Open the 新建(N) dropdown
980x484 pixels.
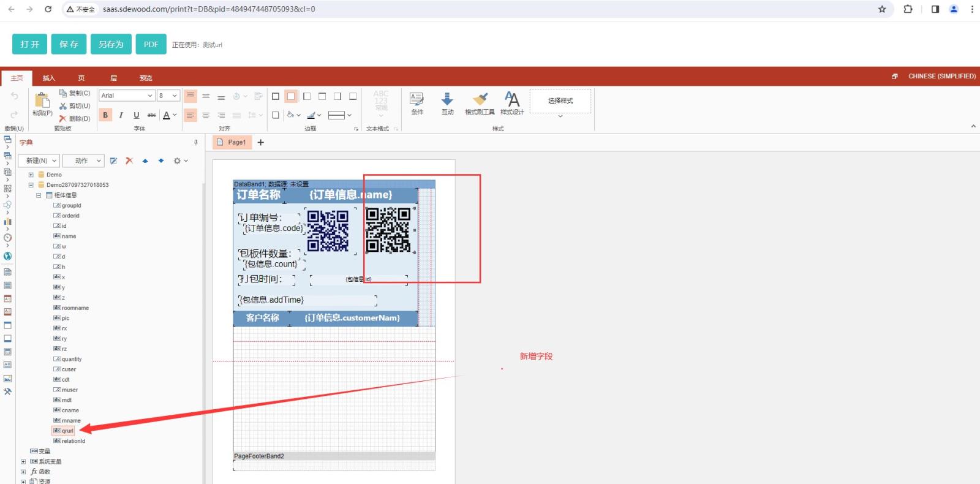(x=38, y=161)
